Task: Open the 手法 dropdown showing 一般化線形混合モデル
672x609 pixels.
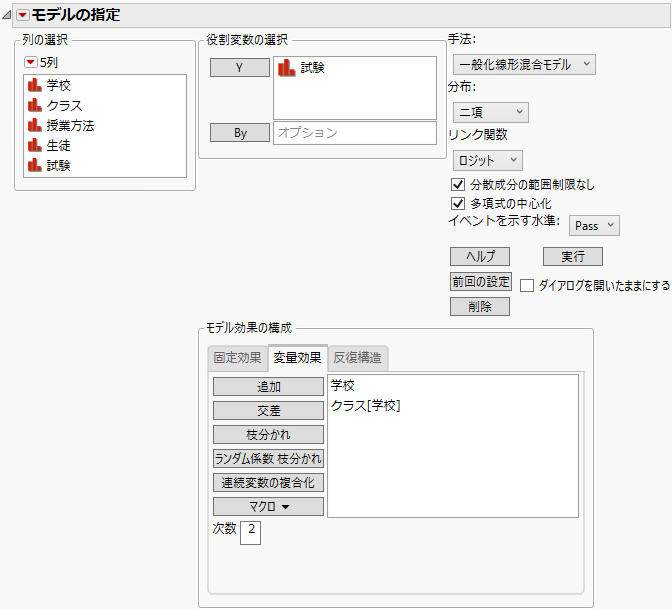Action: pyautogui.click(x=524, y=65)
